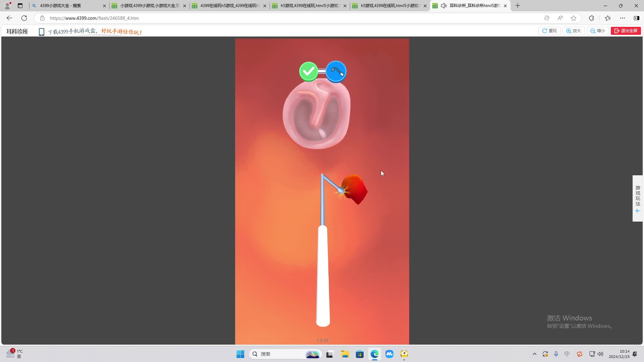Shrink the game with the 缩小 button
644x362 pixels.
(598, 31)
